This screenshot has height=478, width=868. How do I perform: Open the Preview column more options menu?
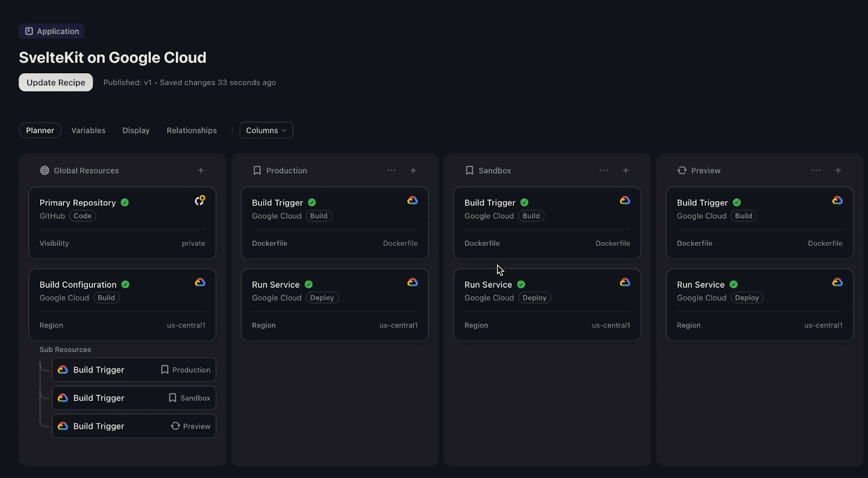point(816,170)
